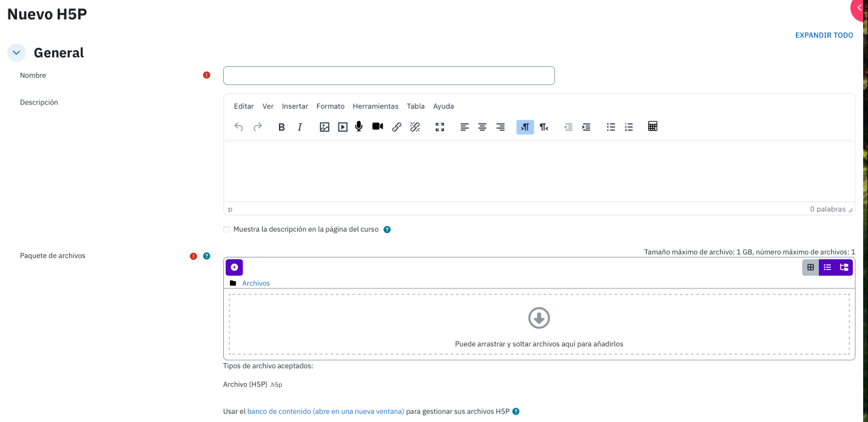This screenshot has width=868, height=422.
Task: Click the General section heading
Action: tap(59, 53)
